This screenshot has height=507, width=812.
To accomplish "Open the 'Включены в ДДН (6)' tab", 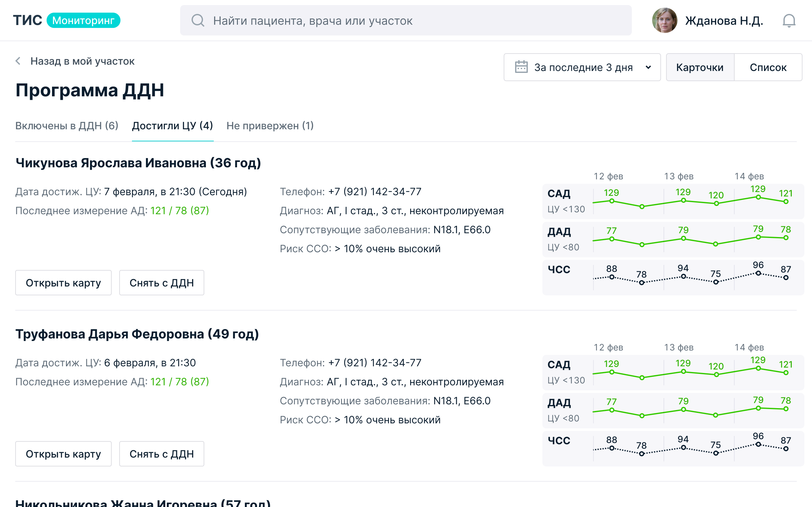I will (x=67, y=126).
